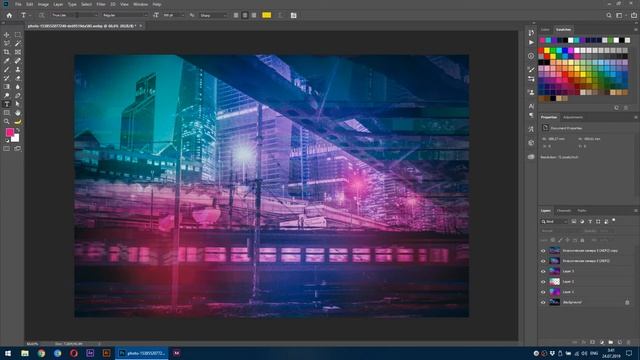Screen dimensions: 640x360
Task: Open the Filter menu
Action: coord(101,4)
